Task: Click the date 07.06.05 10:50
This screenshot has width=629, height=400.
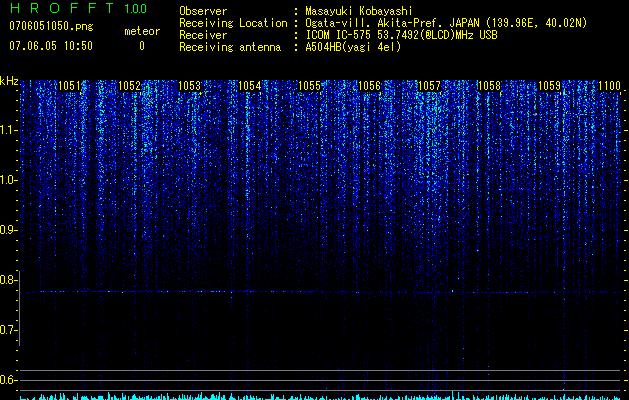Action: [51, 46]
